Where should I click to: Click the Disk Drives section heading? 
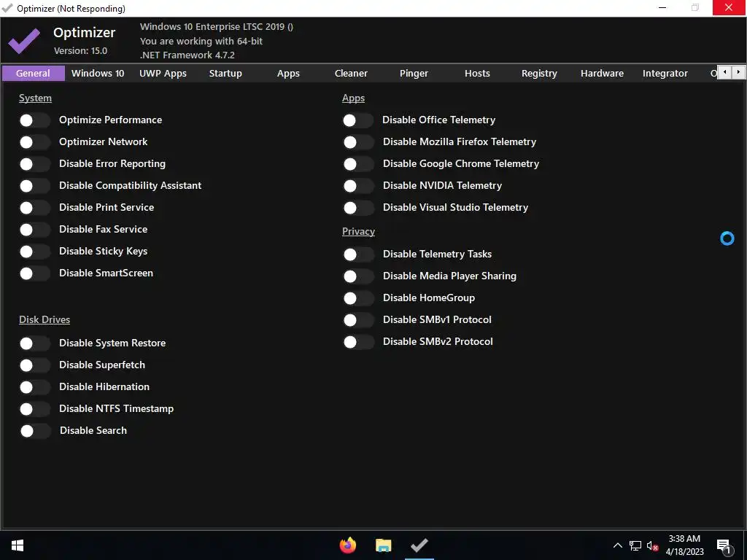coord(44,319)
